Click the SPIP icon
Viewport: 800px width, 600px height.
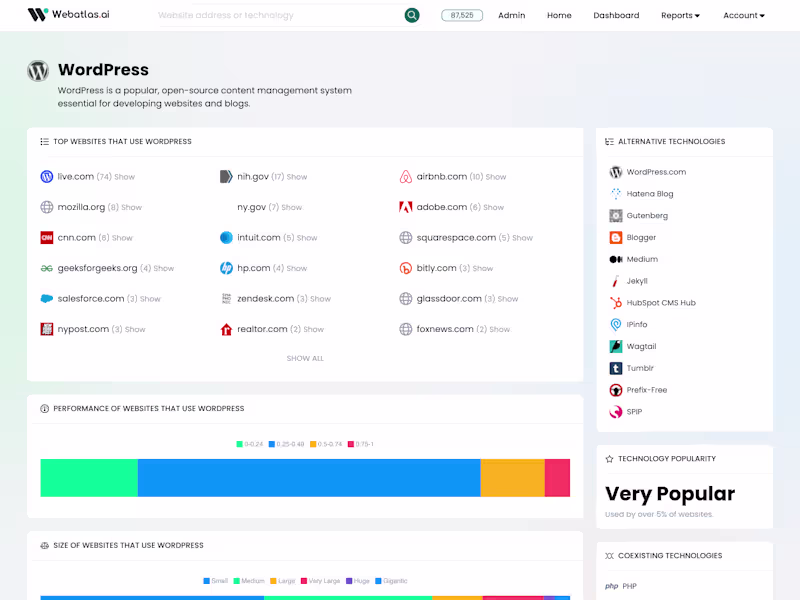pyautogui.click(x=616, y=412)
